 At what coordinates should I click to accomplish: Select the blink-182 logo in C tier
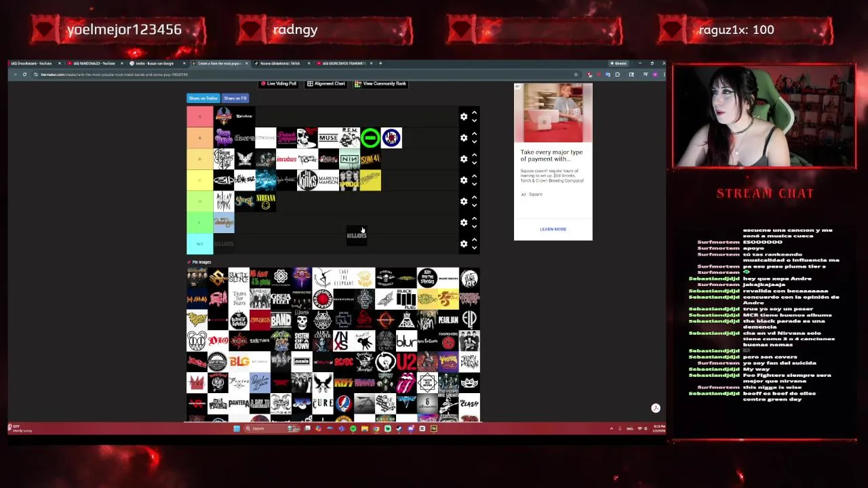(244, 180)
